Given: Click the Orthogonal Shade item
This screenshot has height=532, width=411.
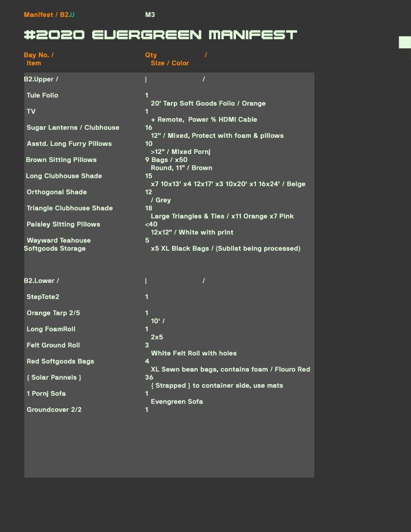Looking at the screenshot, I should click(56, 192).
